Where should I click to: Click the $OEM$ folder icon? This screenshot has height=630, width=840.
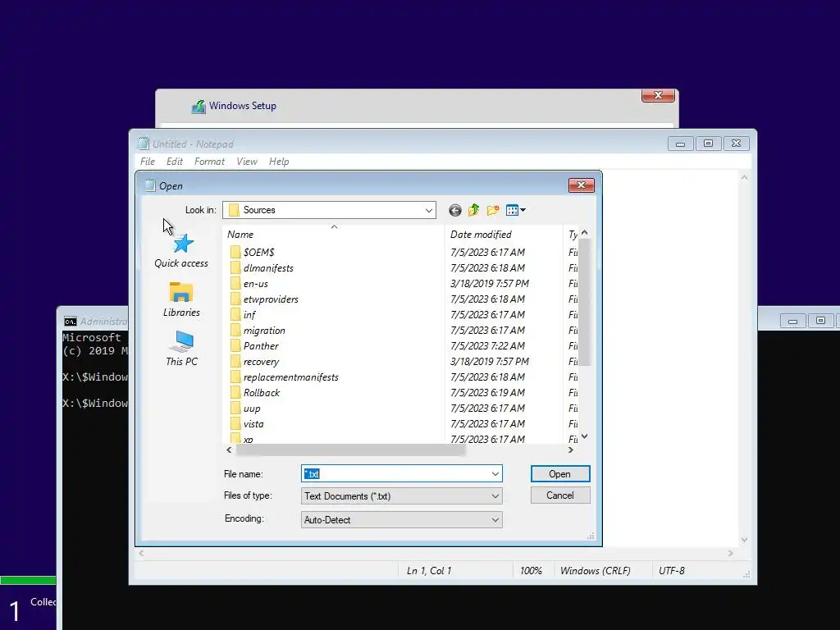click(x=235, y=253)
